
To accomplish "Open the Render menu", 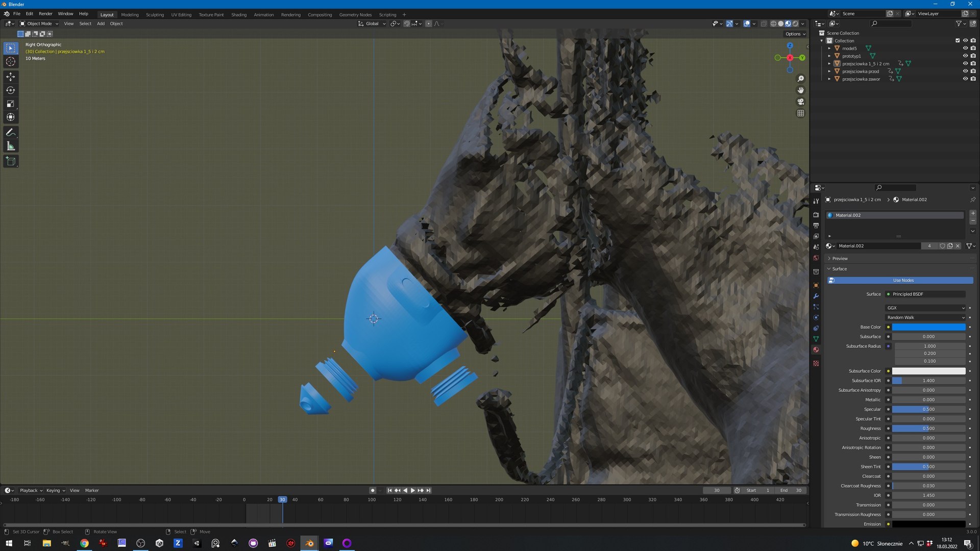I will coord(45,14).
